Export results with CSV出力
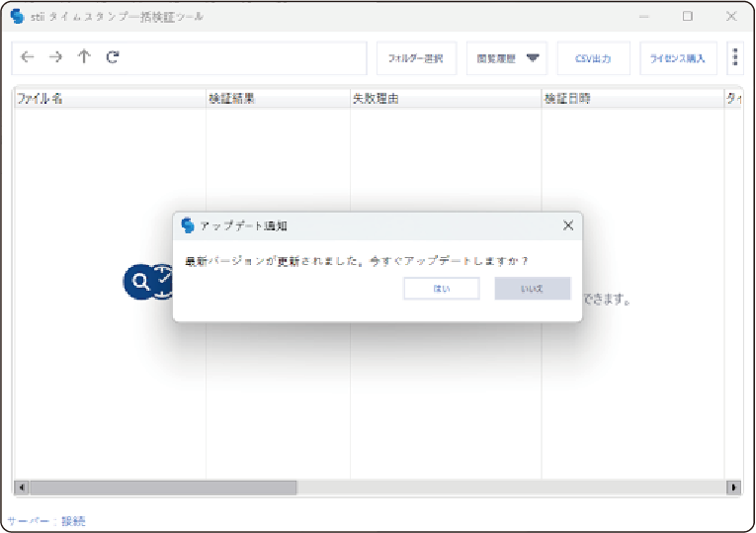The width and height of the screenshot is (756, 533). click(x=593, y=58)
